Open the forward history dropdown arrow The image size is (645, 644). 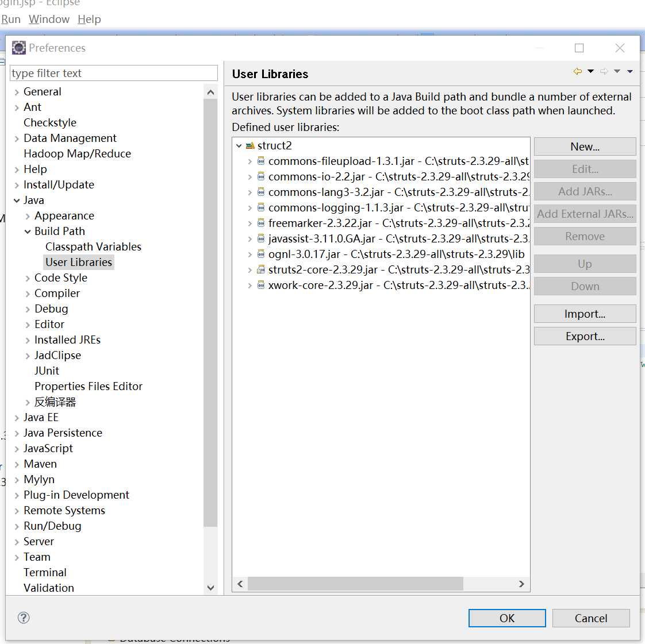coord(617,71)
